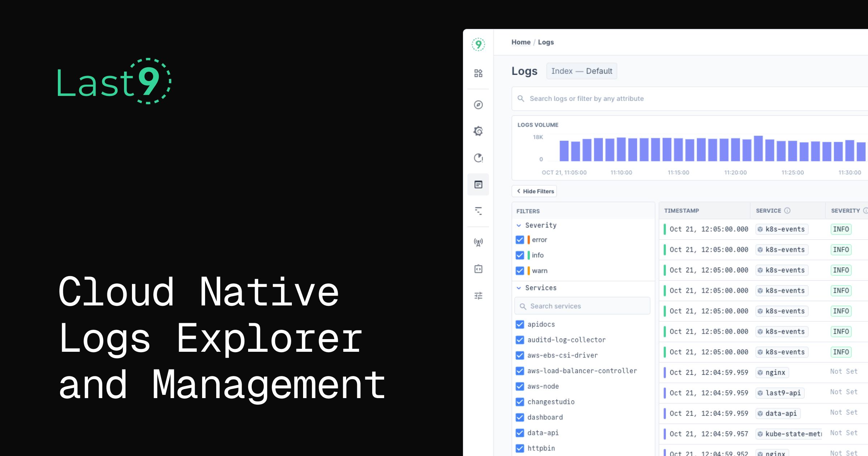Click inside the Search services field

(582, 306)
